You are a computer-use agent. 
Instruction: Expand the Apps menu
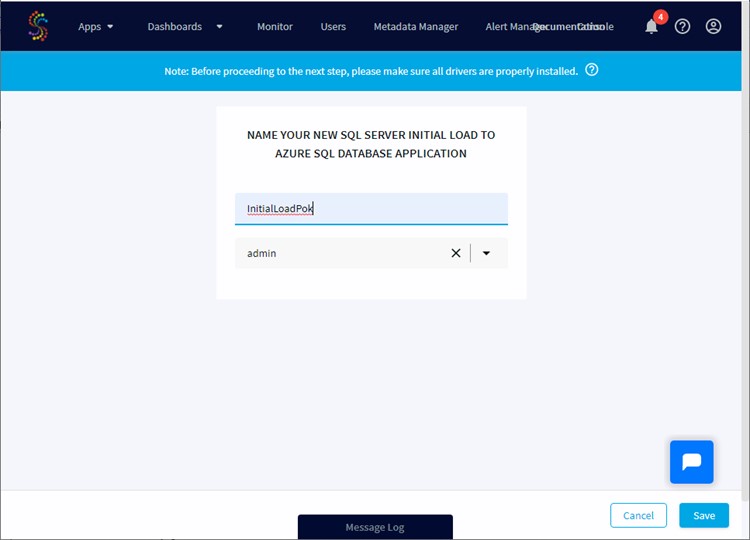pos(96,26)
